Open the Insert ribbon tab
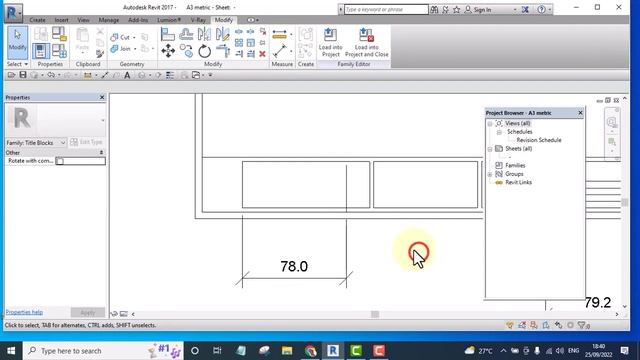The height and width of the screenshot is (360, 640). point(61,20)
